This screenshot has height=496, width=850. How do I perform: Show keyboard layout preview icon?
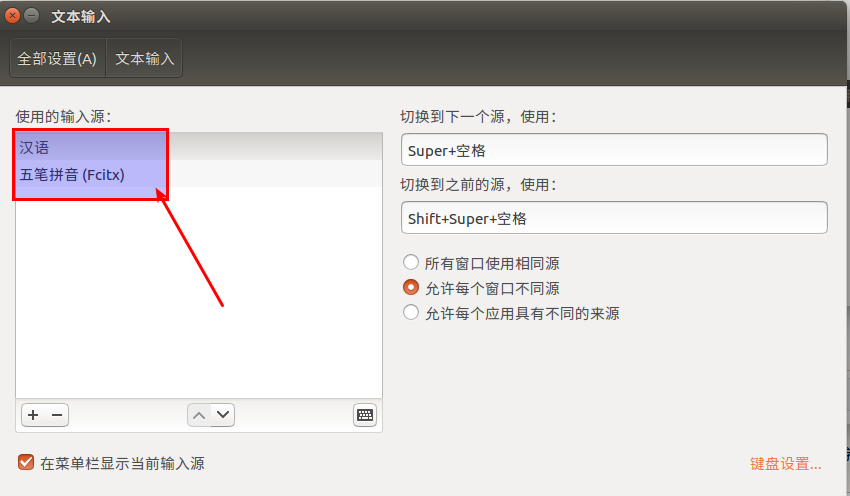pos(365,415)
